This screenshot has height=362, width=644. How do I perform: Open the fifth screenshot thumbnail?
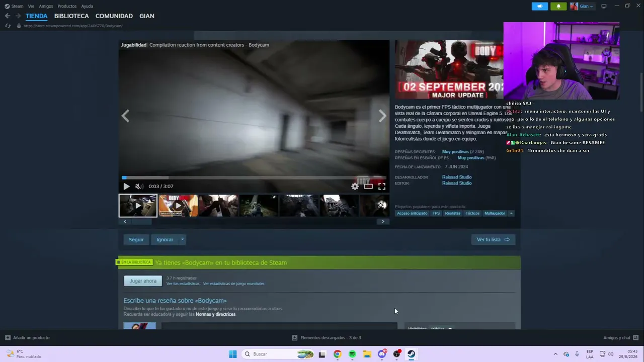[x=299, y=206]
